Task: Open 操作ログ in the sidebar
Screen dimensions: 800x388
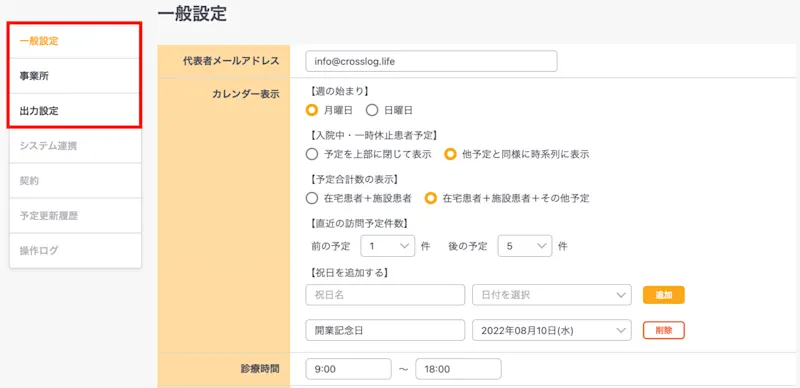Action: pos(75,251)
